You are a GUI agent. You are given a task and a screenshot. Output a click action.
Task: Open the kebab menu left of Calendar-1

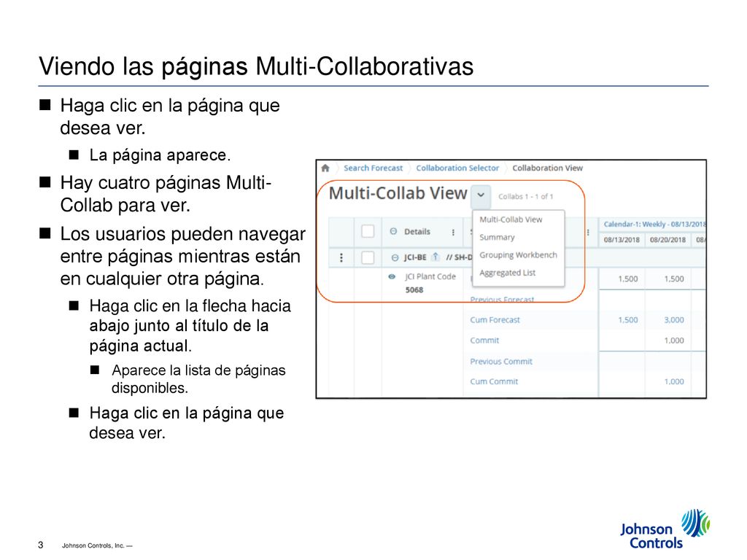588,232
